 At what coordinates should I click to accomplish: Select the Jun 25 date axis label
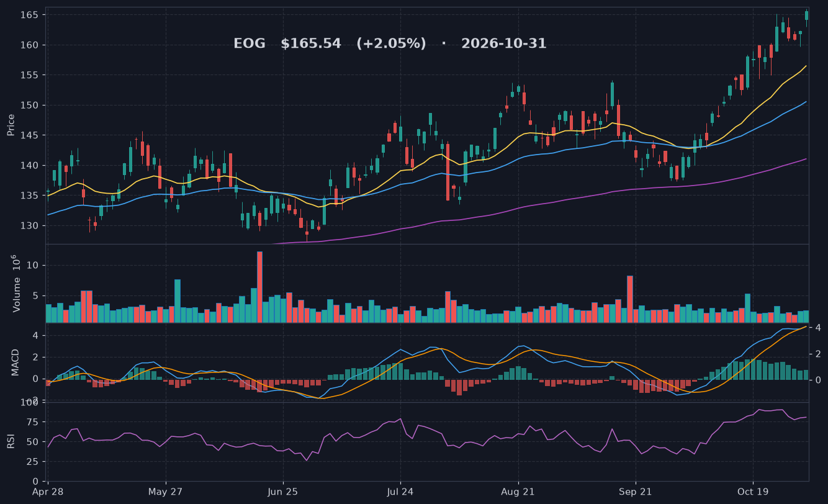pos(283,492)
